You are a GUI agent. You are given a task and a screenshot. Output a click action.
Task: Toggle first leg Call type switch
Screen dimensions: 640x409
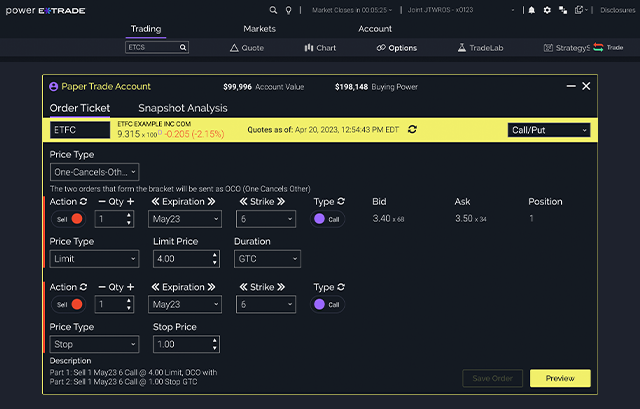(326, 219)
